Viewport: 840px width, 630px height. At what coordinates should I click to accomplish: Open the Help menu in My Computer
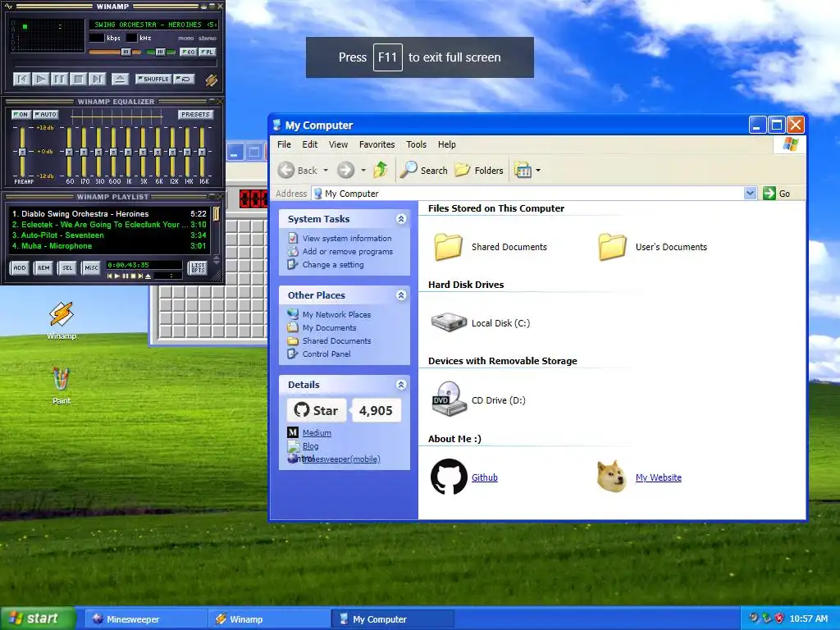coord(447,144)
